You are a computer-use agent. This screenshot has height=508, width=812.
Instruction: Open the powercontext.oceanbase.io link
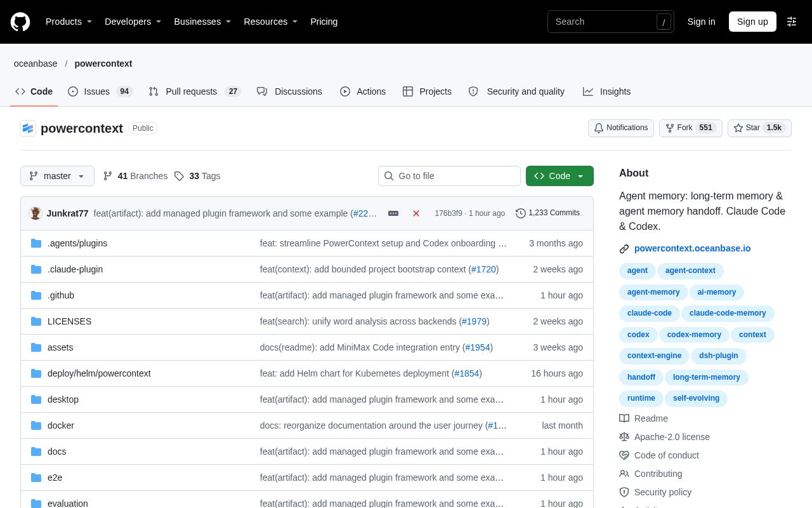pos(693,249)
